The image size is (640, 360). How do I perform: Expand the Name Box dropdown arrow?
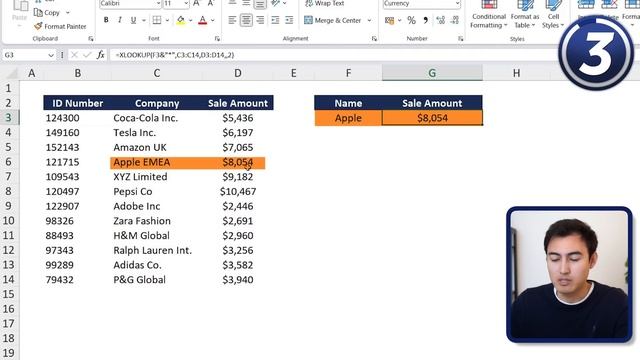[51, 55]
